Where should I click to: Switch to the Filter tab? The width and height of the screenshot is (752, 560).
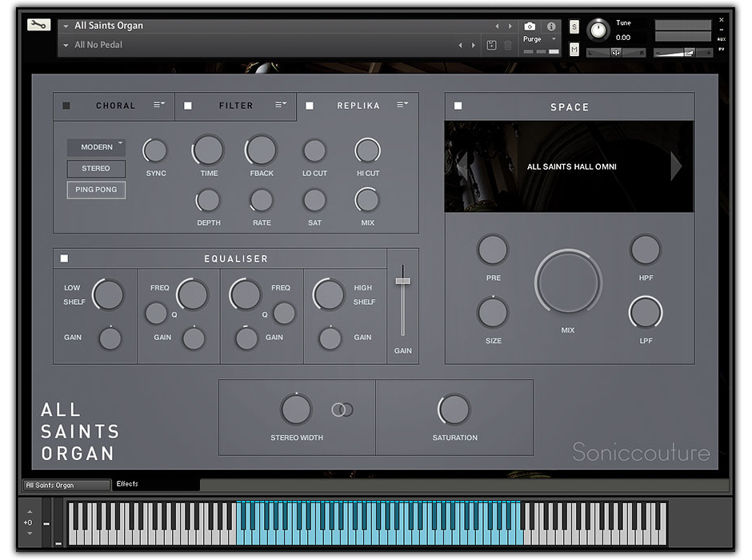pos(236,106)
